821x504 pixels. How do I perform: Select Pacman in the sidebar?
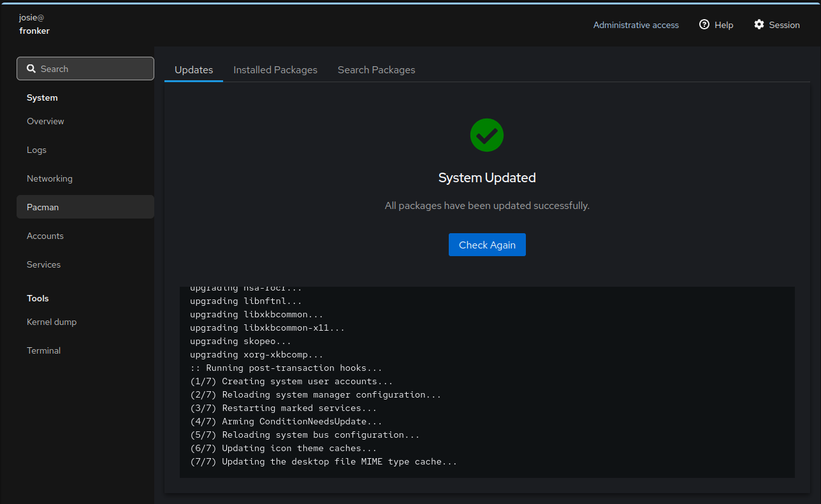(43, 207)
